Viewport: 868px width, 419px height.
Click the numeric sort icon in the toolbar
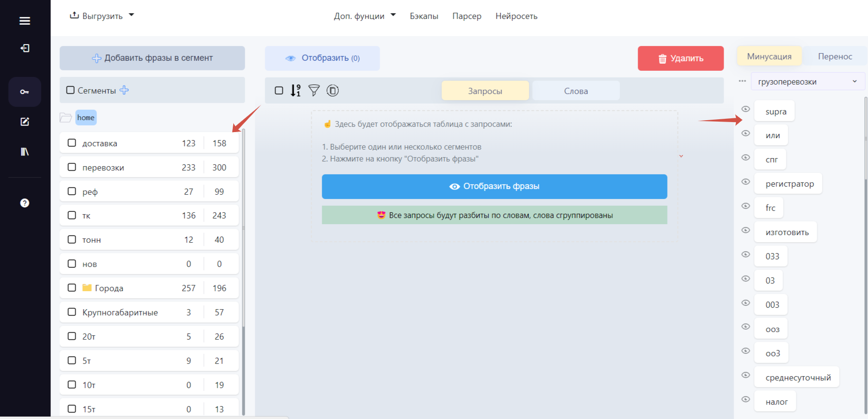tap(296, 90)
